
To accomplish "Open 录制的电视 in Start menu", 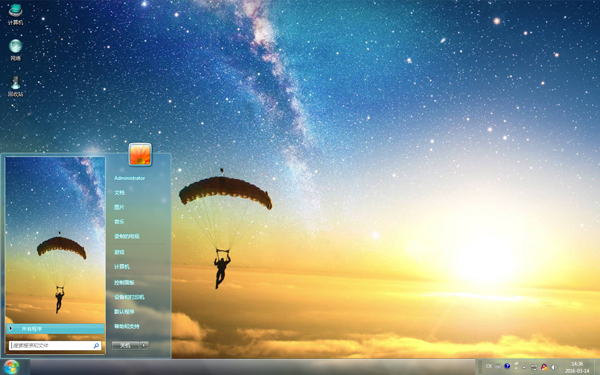I will coord(127,236).
